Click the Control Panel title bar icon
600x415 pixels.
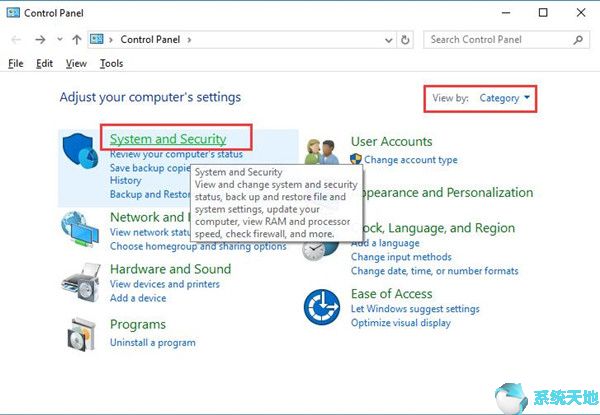13,13
